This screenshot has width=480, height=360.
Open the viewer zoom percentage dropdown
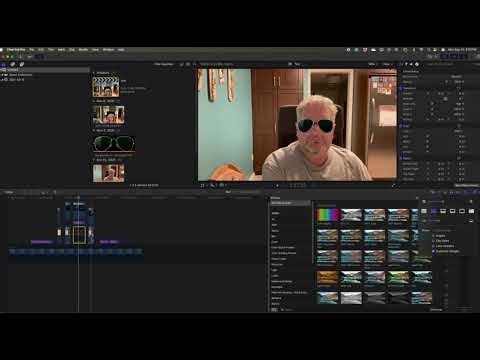(x=372, y=64)
